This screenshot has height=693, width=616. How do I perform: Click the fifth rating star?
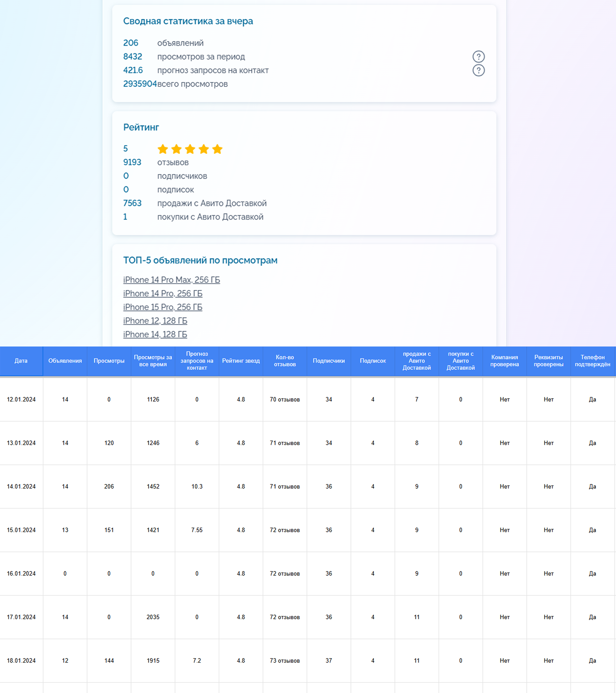pos(217,149)
